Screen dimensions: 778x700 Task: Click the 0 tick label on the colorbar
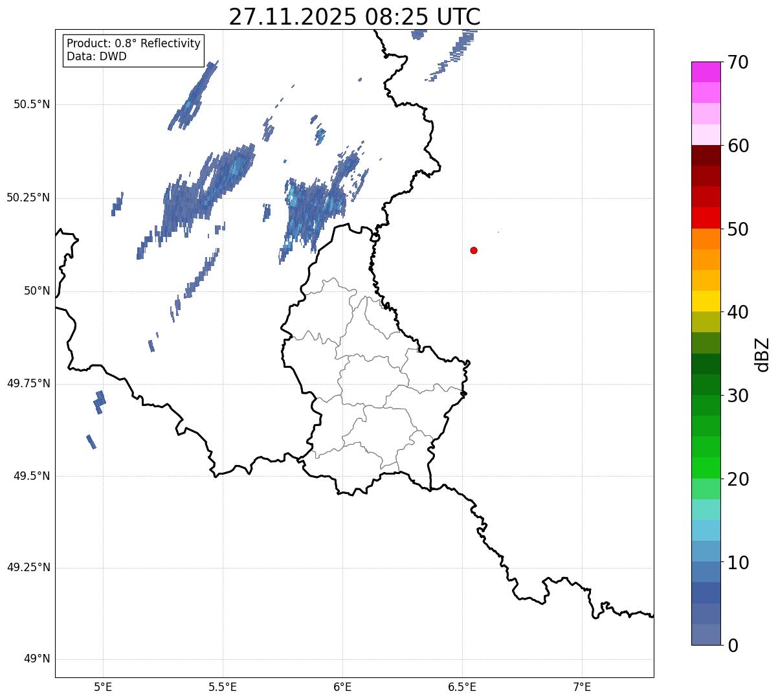pyautogui.click(x=732, y=646)
